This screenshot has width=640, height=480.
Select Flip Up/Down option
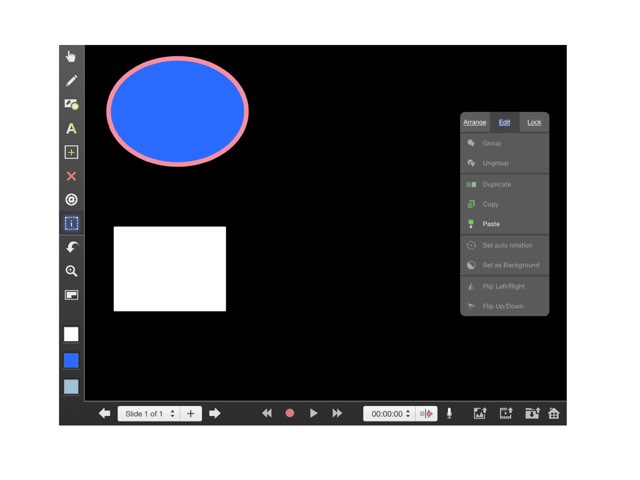(x=504, y=306)
